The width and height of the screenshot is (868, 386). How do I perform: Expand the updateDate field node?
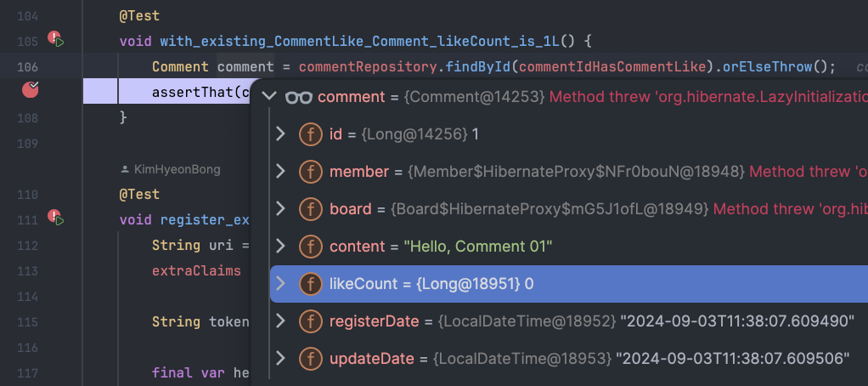tap(280, 358)
